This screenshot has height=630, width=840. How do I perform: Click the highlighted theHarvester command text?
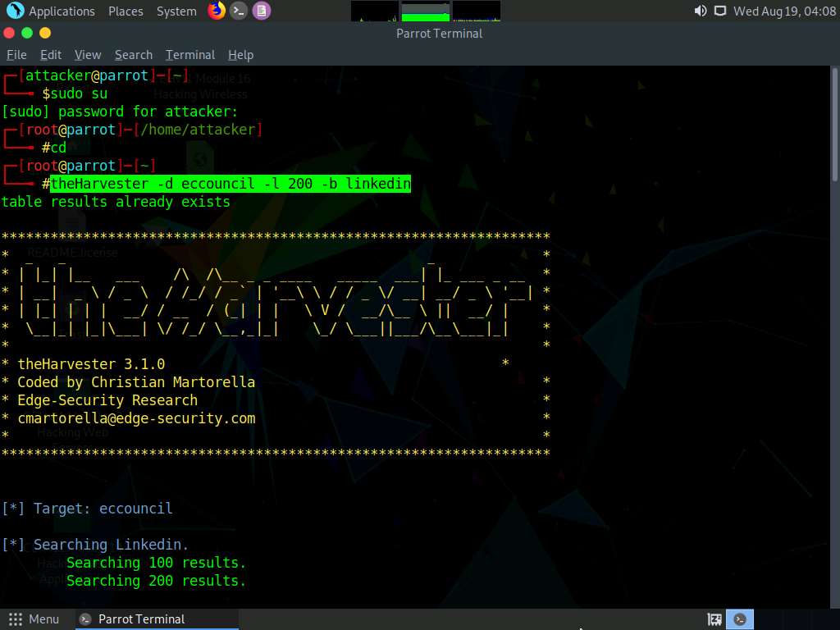pyautogui.click(x=231, y=184)
